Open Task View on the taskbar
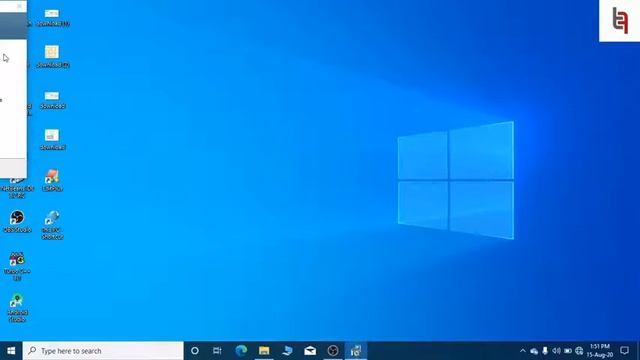Viewport: 640px width, 360px height. click(217, 351)
